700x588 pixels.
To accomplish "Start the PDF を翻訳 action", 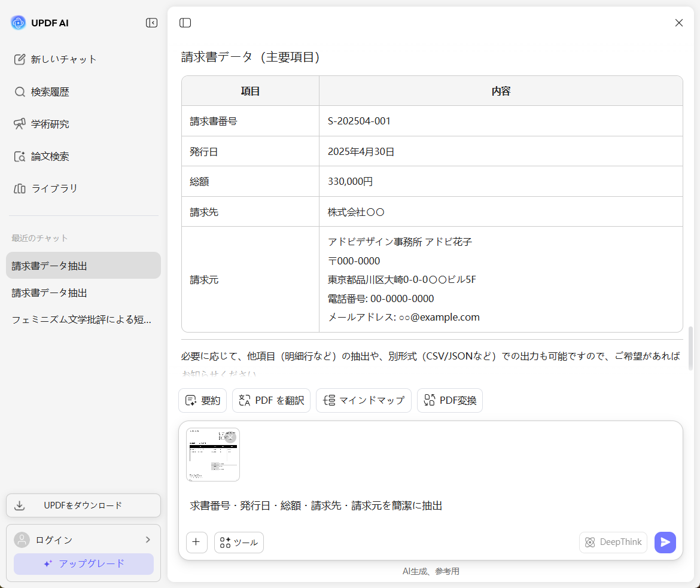I will 271,400.
